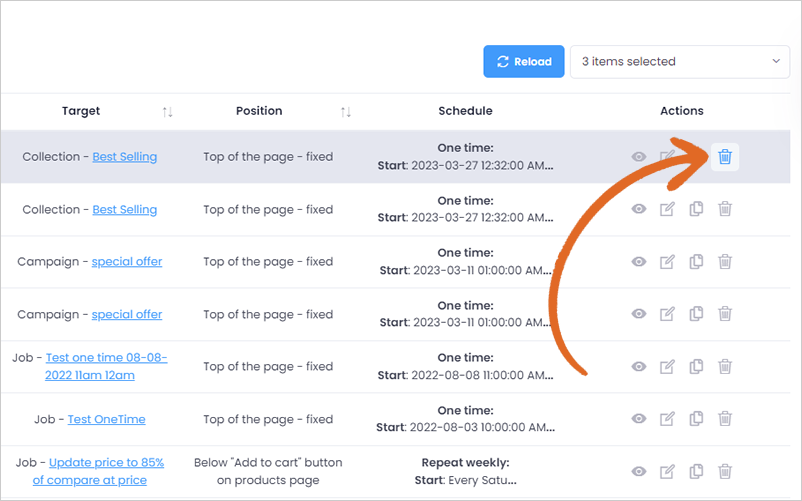The width and height of the screenshot is (802, 501).
Task: Edit the first special offer campaign row
Action: [x=667, y=262]
